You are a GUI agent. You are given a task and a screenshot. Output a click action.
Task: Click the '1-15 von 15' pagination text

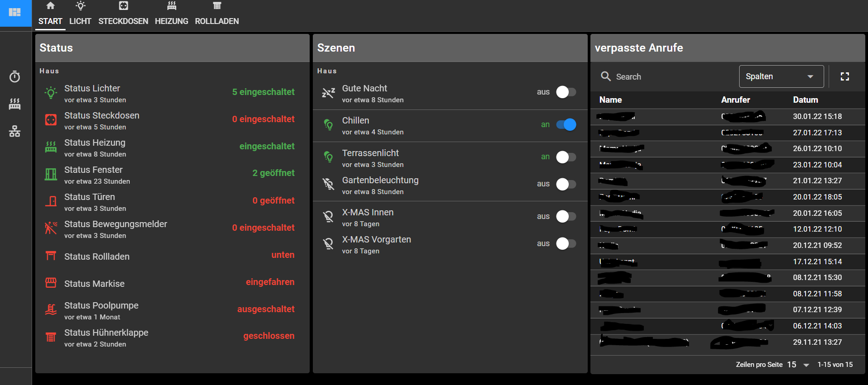[x=835, y=365]
